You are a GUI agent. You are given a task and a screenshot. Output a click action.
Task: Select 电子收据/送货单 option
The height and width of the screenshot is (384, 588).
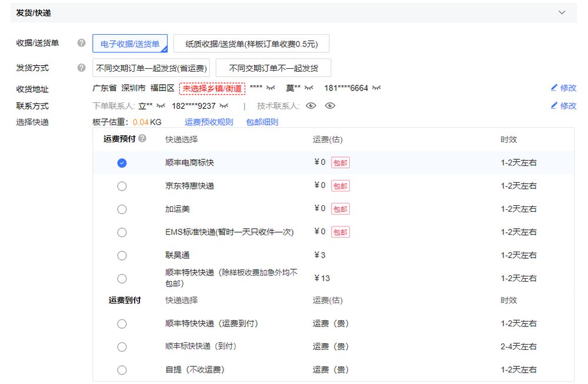pos(130,44)
